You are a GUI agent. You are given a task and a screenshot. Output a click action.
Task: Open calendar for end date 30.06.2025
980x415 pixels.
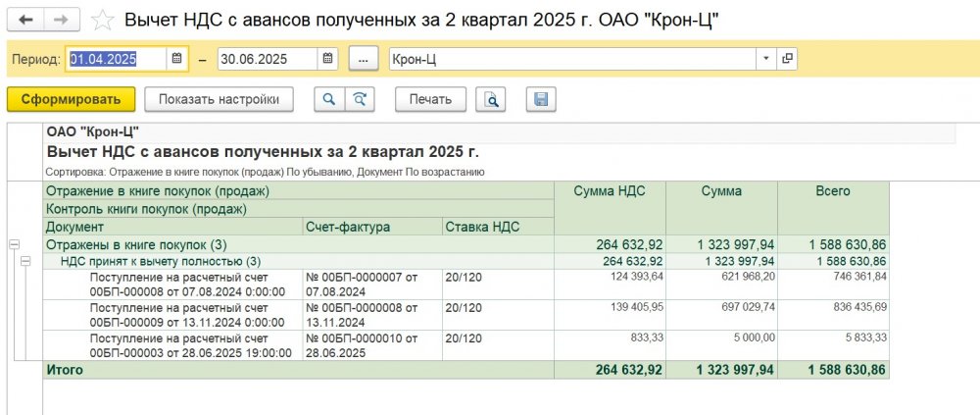[x=328, y=59]
